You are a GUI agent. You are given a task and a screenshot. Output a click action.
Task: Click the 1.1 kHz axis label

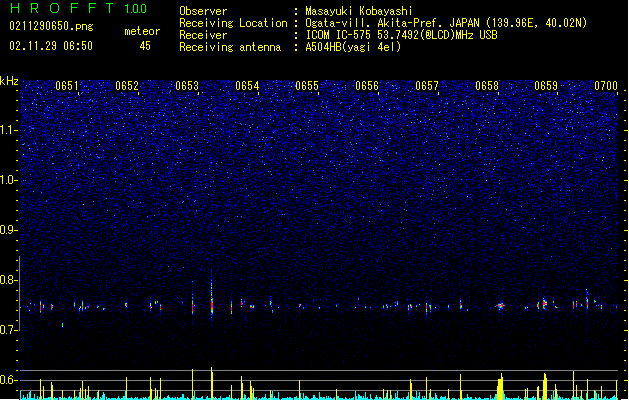9,130
